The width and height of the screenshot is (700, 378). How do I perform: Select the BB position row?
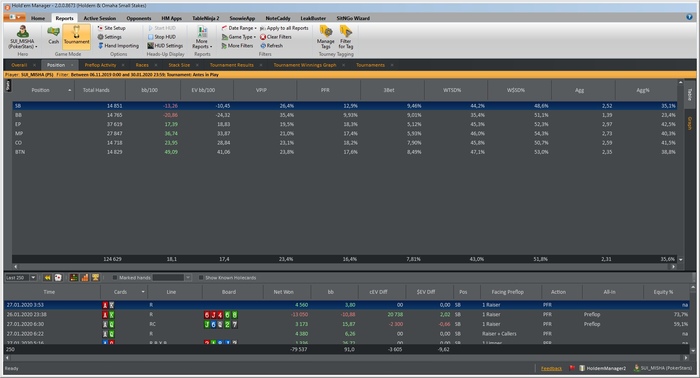pos(344,115)
